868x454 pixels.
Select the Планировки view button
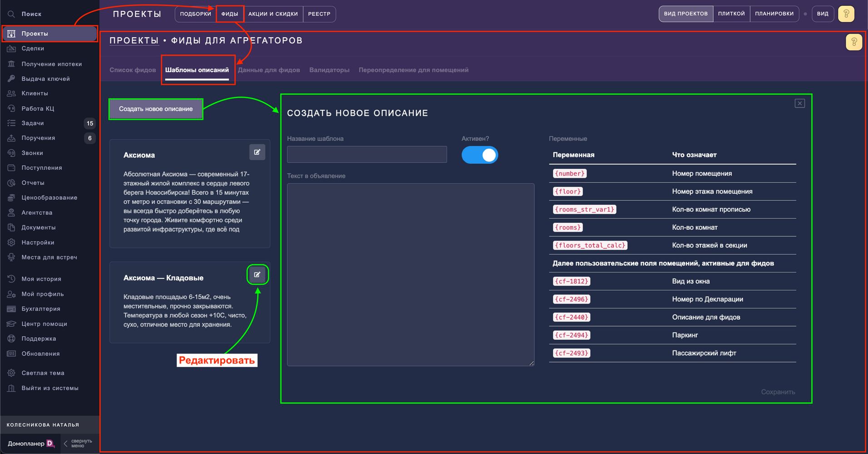774,14
